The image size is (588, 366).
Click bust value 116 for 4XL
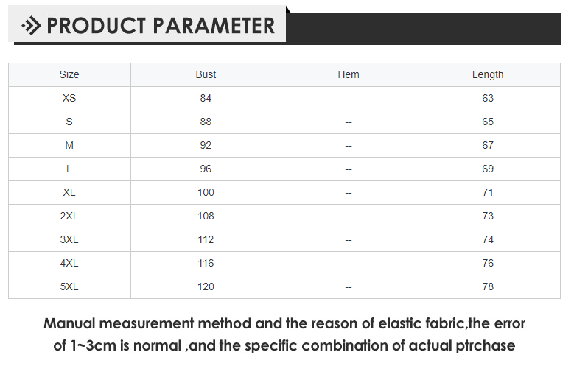pyautogui.click(x=206, y=264)
